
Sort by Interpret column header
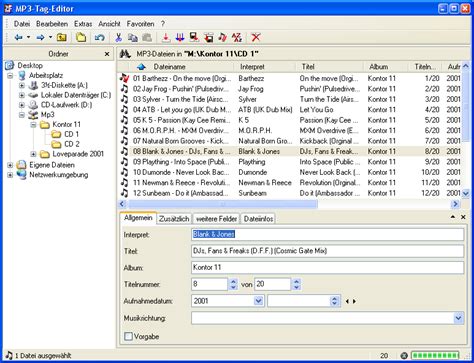coord(252,67)
